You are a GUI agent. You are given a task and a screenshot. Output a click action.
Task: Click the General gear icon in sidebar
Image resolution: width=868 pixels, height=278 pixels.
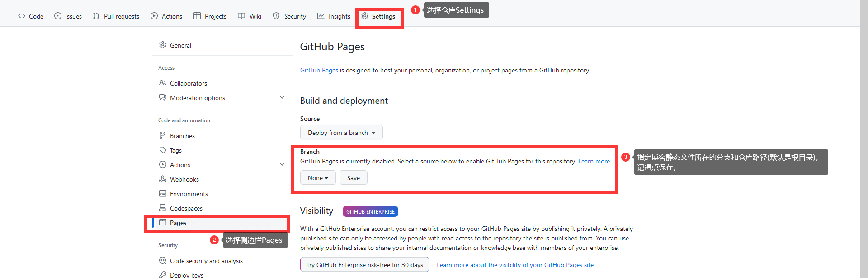click(163, 45)
